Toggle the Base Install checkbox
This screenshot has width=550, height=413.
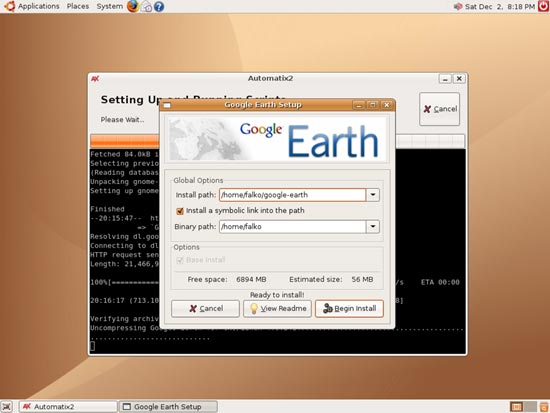click(180, 260)
